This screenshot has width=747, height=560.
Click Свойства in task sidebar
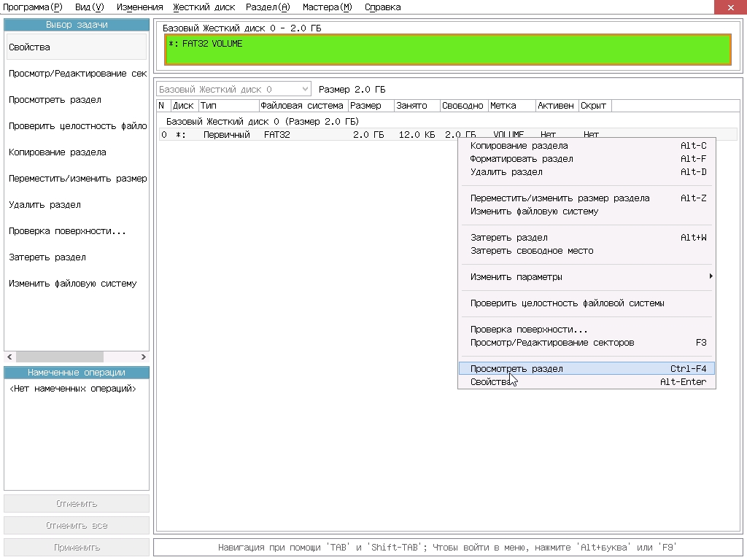click(x=29, y=47)
